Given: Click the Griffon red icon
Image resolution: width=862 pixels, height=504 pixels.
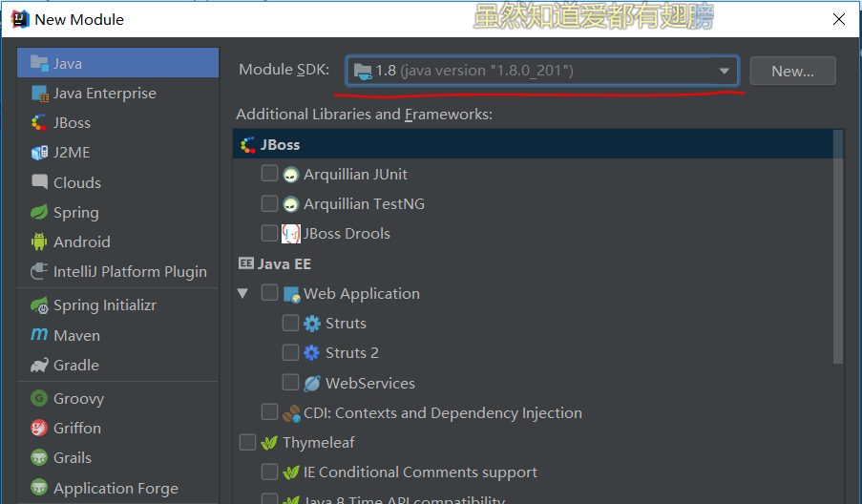Looking at the screenshot, I should pyautogui.click(x=39, y=428).
